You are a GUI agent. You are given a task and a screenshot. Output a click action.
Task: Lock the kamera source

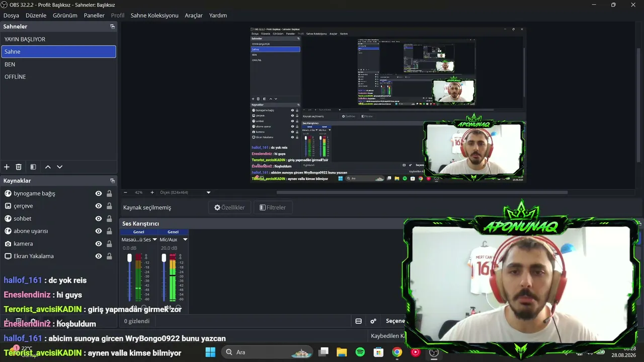pos(109,244)
